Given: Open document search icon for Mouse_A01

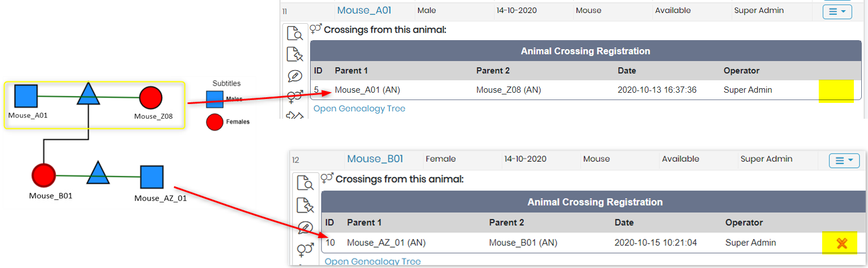Looking at the screenshot, I should (x=295, y=34).
